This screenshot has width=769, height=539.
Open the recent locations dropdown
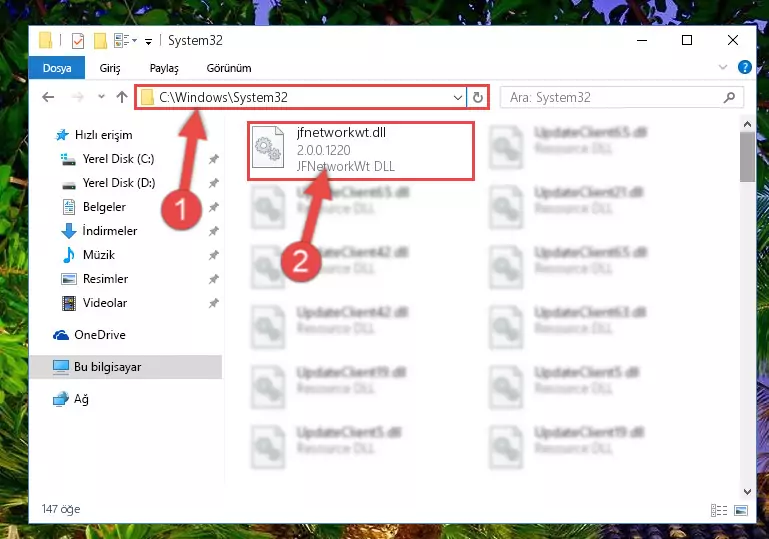pos(101,97)
